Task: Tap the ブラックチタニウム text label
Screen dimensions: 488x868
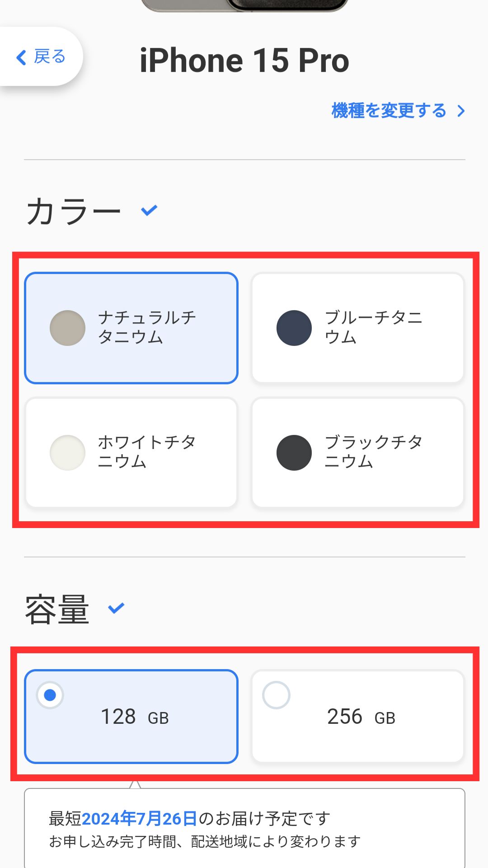Action: click(373, 452)
